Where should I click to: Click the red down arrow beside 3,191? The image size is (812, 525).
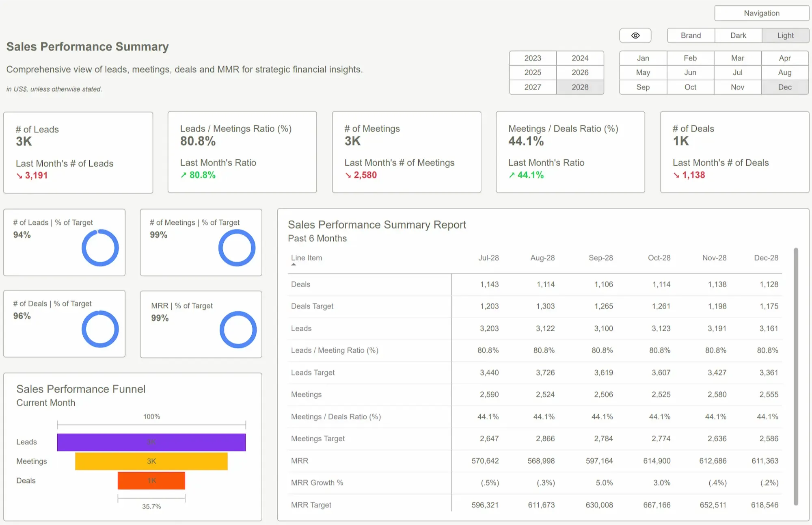click(19, 176)
